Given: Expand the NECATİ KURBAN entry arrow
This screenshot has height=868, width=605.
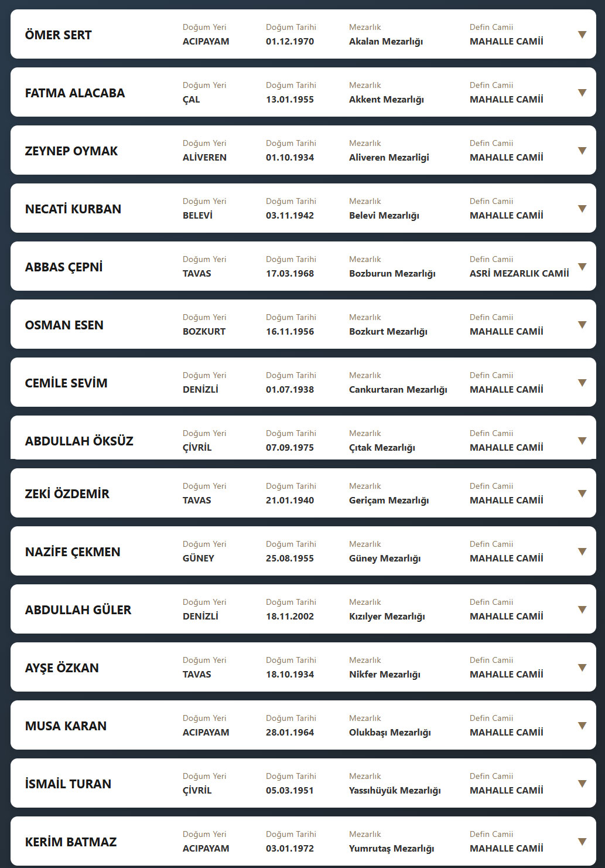Looking at the screenshot, I should pyautogui.click(x=582, y=209).
